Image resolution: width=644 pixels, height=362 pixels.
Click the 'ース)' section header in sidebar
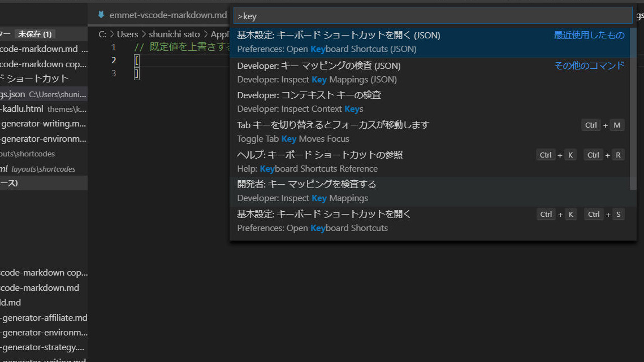[44, 183]
